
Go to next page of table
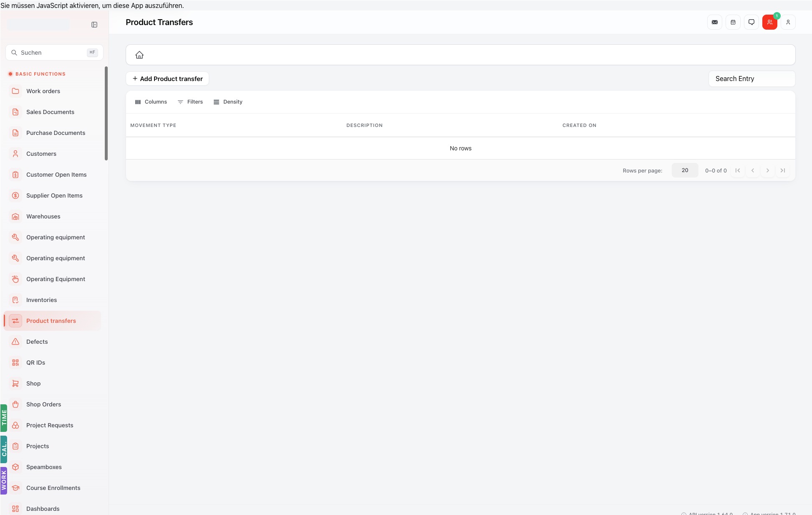pyautogui.click(x=768, y=170)
